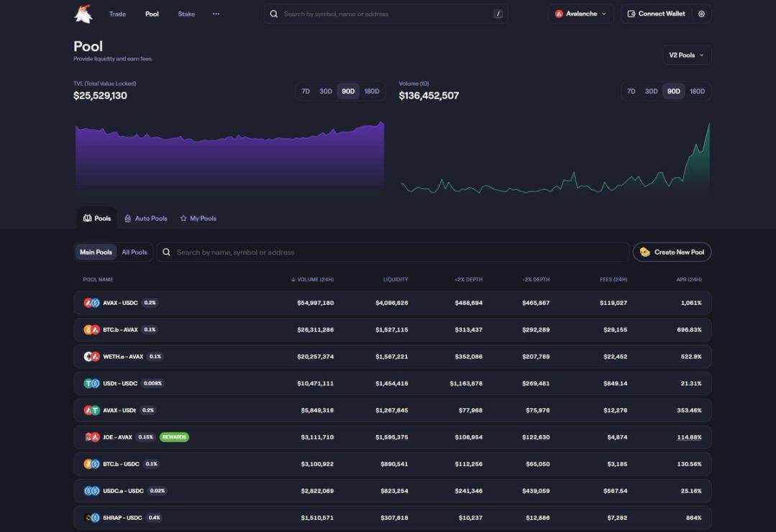Open the V2 Pools version dropdown
Screen dimensions: 776x532
686,55
